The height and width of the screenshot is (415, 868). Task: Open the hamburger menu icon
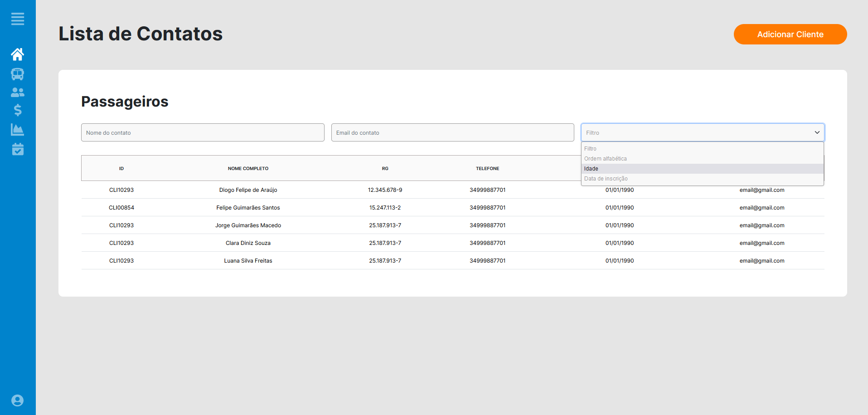[x=18, y=19]
